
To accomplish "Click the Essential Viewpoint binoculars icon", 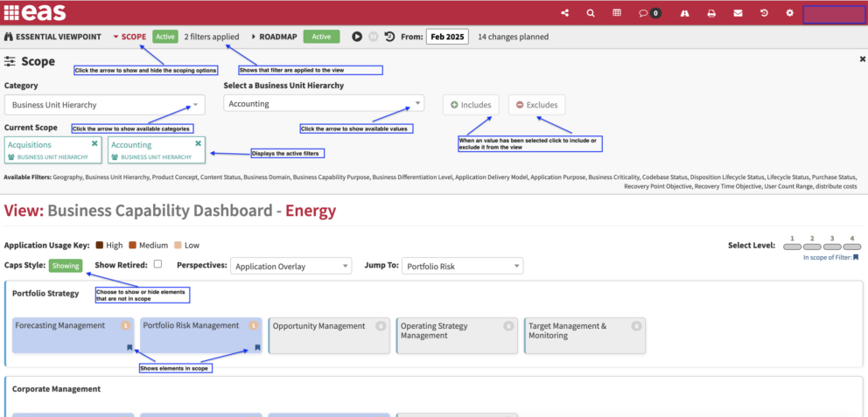I will click(8, 37).
